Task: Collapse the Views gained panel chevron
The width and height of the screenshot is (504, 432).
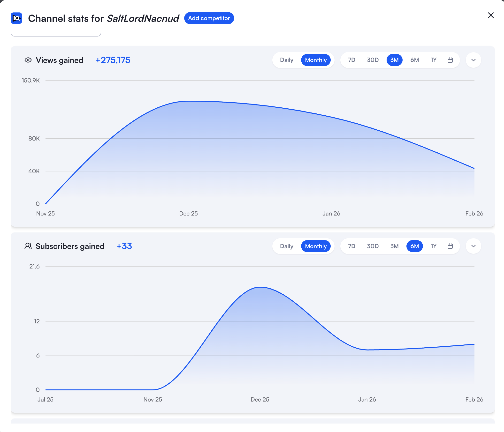Action: click(473, 60)
